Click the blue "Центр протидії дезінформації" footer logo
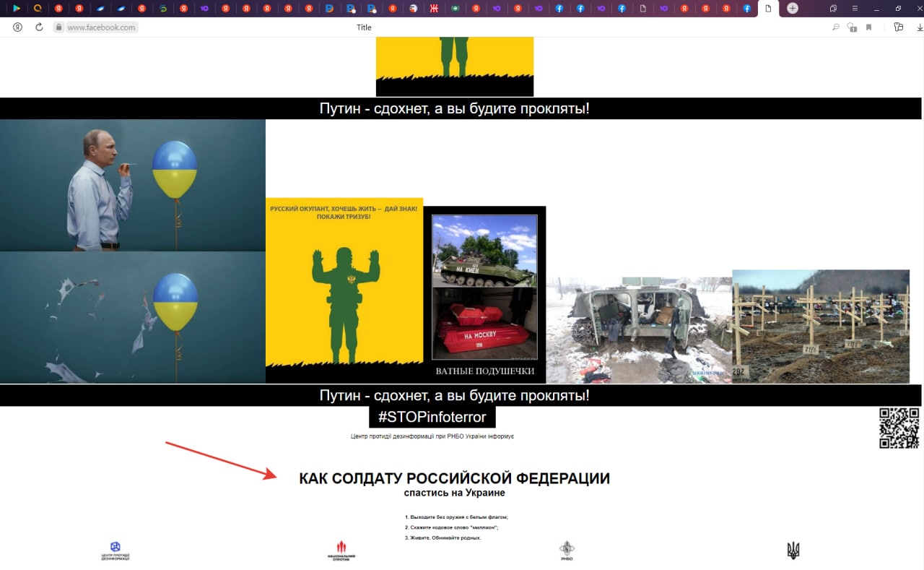Viewport: 924px width, 570px height. 115,551
